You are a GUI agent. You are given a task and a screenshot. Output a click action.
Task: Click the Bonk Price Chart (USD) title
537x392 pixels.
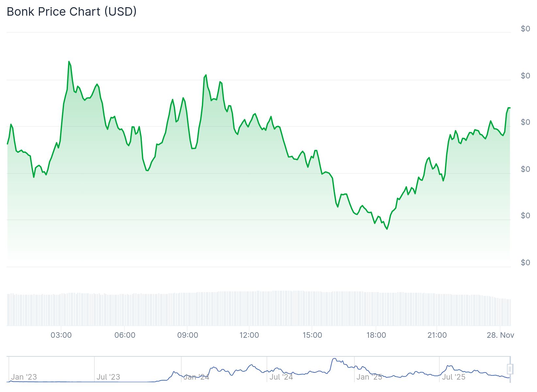pos(72,12)
